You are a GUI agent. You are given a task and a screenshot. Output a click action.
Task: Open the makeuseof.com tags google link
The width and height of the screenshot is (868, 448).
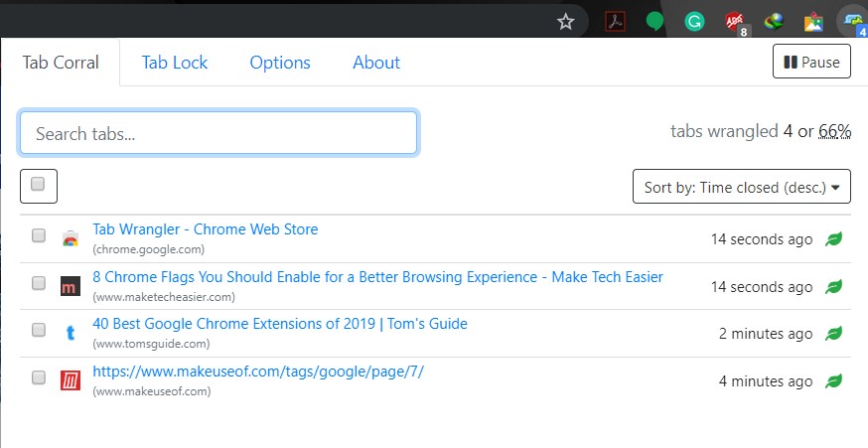click(x=258, y=372)
